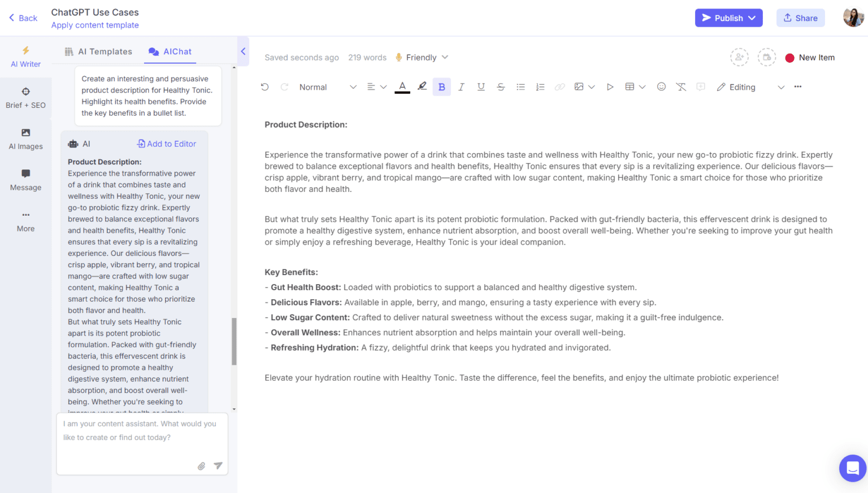The image size is (868, 493).
Task: Send the chat message
Action: tap(218, 466)
